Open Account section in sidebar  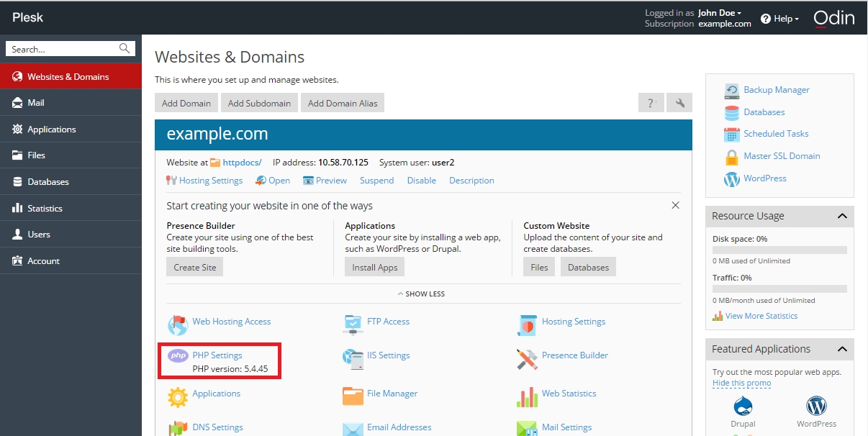(x=71, y=260)
